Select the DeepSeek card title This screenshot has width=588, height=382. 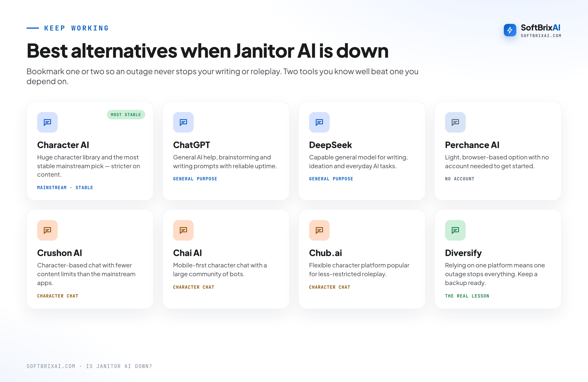pos(330,145)
